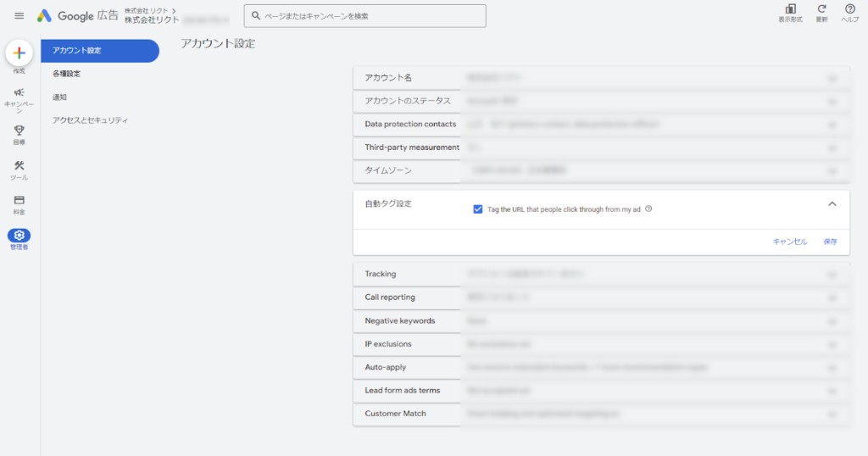Click the search magnifier icon
The width and height of the screenshot is (868, 456).
click(x=256, y=16)
